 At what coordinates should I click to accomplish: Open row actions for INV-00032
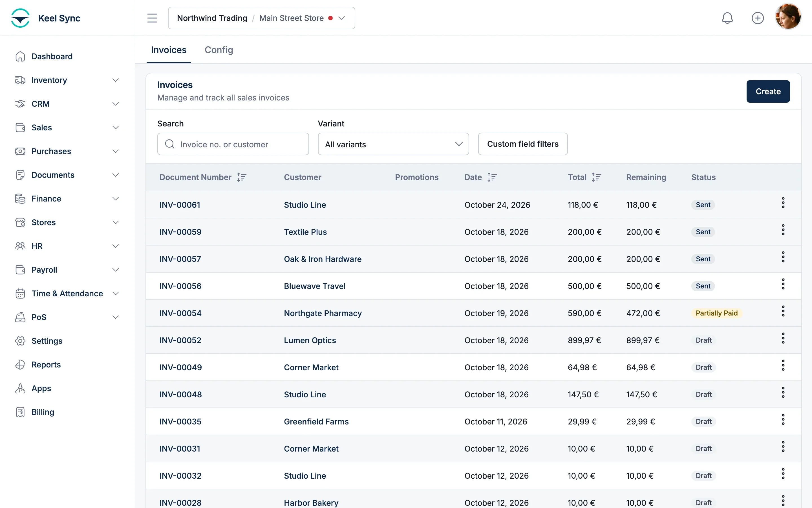pyautogui.click(x=783, y=474)
